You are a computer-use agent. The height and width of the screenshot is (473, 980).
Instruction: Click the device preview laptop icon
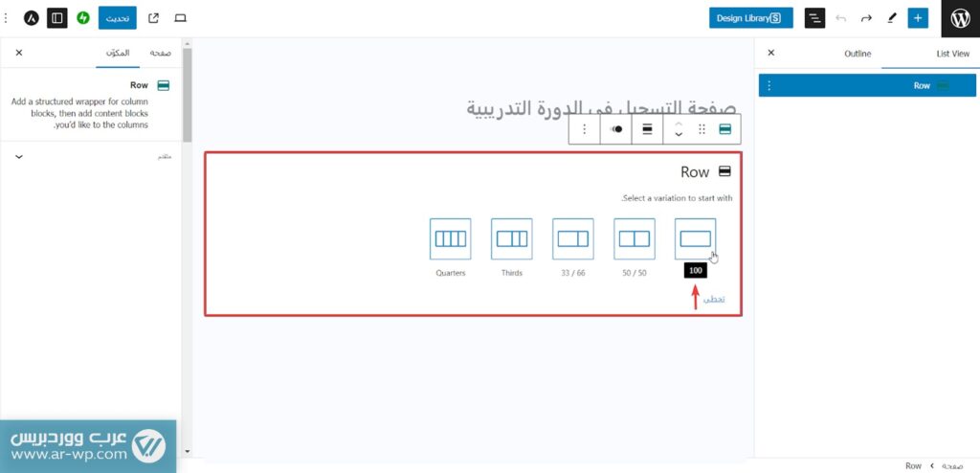[x=180, y=18]
